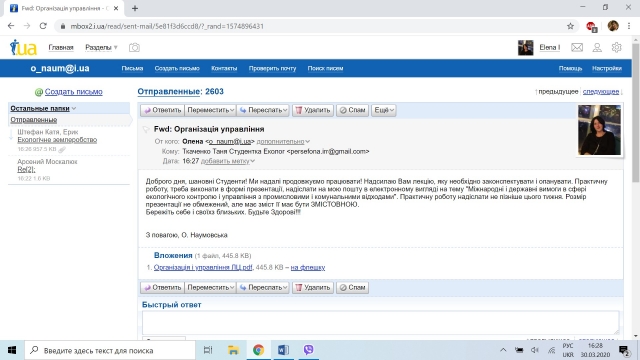
Task: Open Письма in the blue navigation bar
Action: 132,69
